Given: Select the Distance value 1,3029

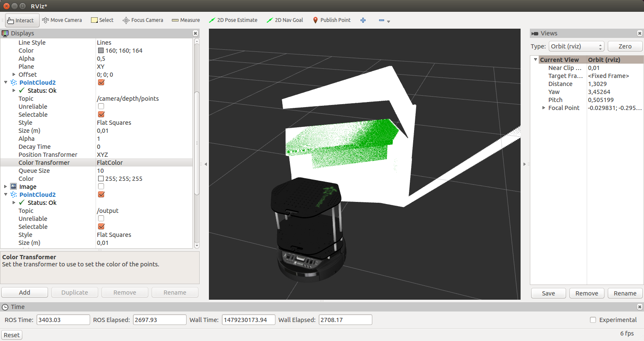Looking at the screenshot, I should point(597,84).
